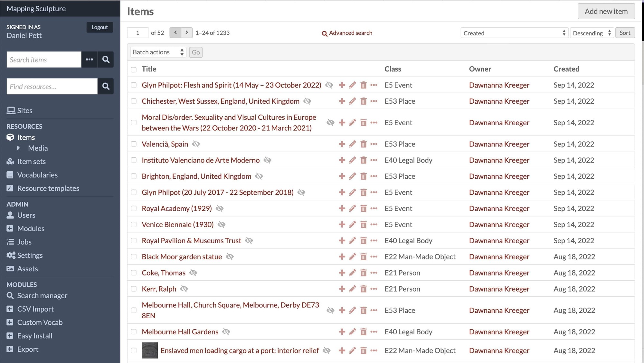Click the magnifier button next to Search items

point(106,60)
